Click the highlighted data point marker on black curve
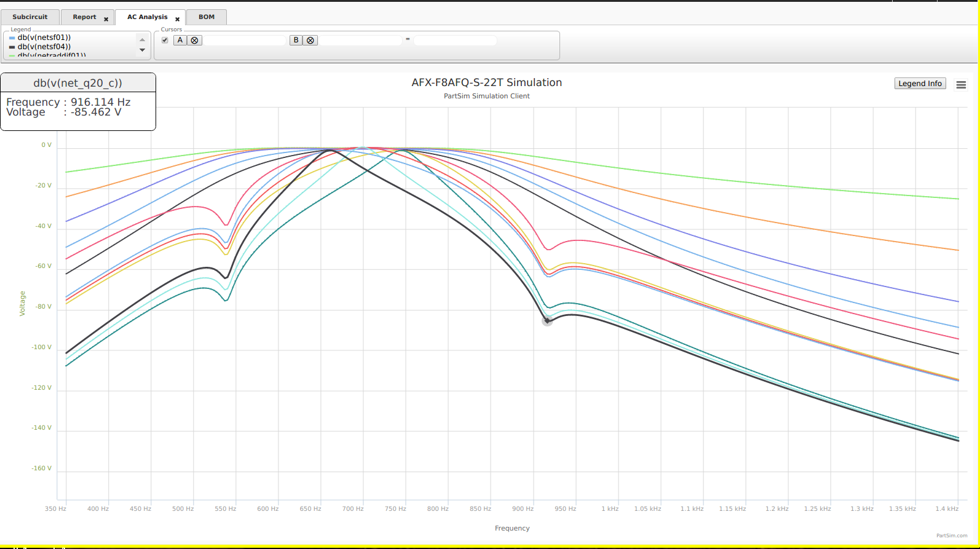This screenshot has height=549, width=980. coord(547,321)
